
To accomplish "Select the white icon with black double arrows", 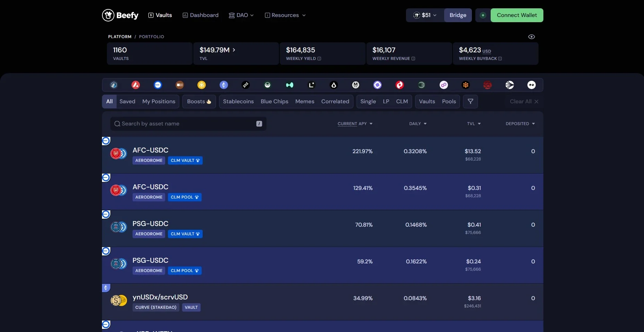I will [x=532, y=85].
